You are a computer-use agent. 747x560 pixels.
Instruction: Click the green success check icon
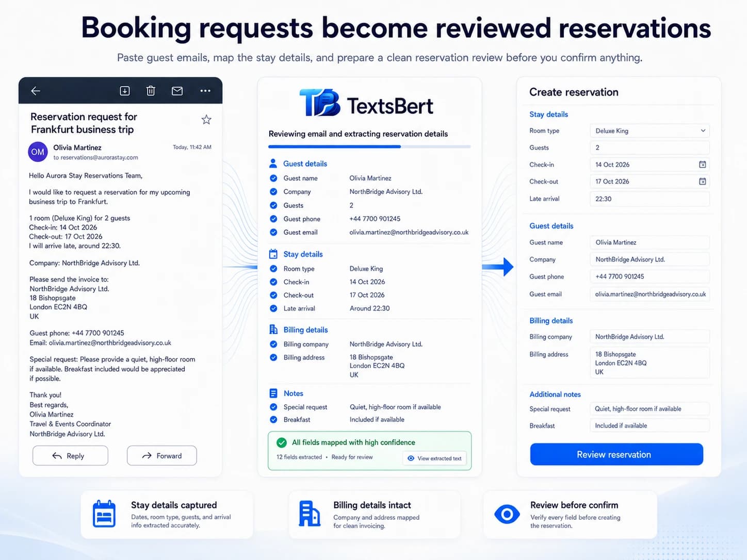click(x=282, y=442)
